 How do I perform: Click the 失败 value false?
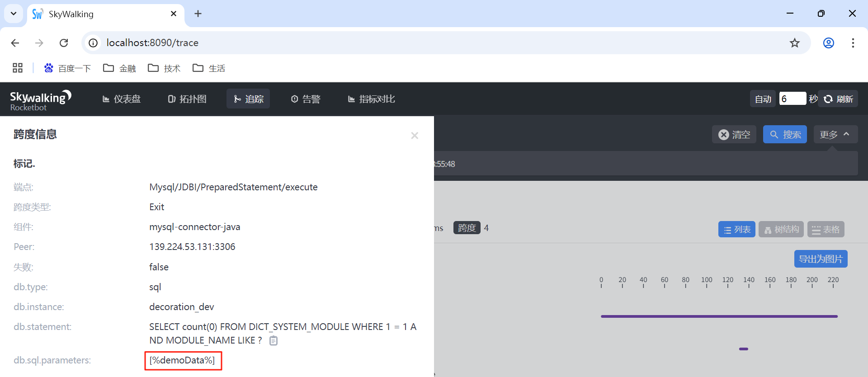pyautogui.click(x=159, y=267)
